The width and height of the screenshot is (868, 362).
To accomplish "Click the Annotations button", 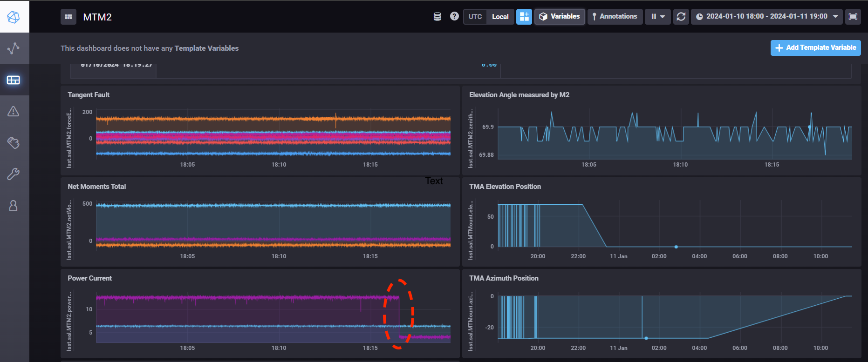I will click(x=615, y=17).
